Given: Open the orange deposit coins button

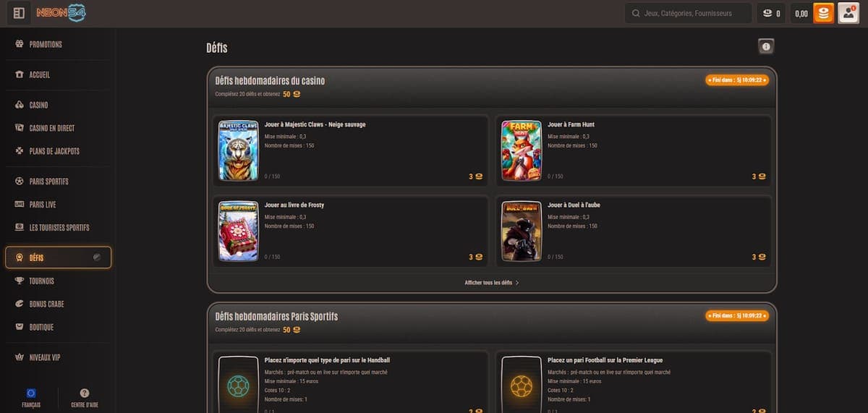Looking at the screenshot, I should tap(823, 13).
